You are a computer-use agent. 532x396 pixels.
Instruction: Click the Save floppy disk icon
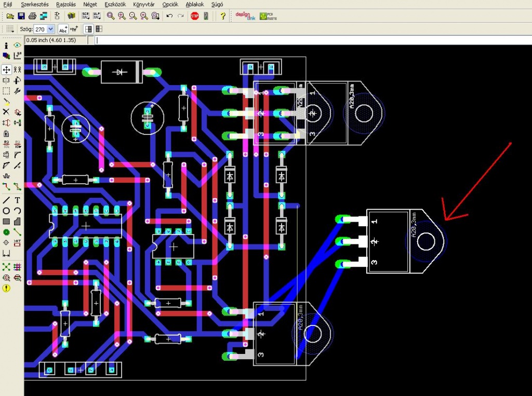21,16
